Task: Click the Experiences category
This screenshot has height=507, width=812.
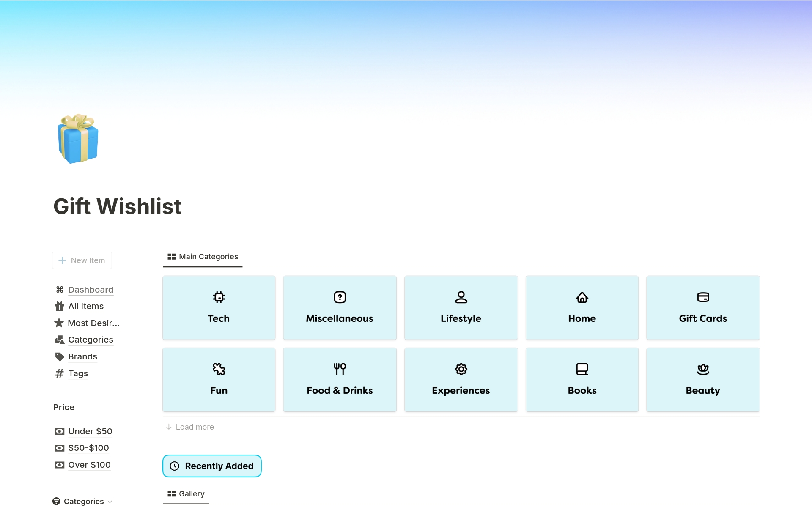Action: [x=461, y=379]
